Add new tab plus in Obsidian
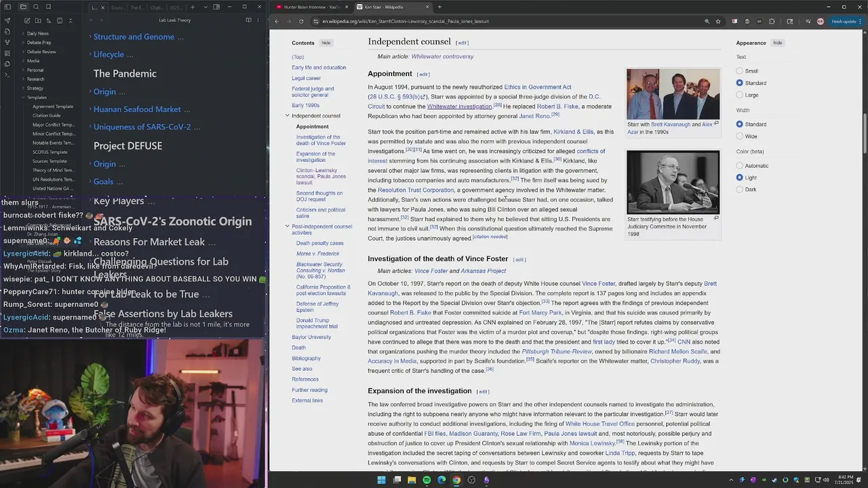The height and width of the screenshot is (488, 868). click(193, 7)
